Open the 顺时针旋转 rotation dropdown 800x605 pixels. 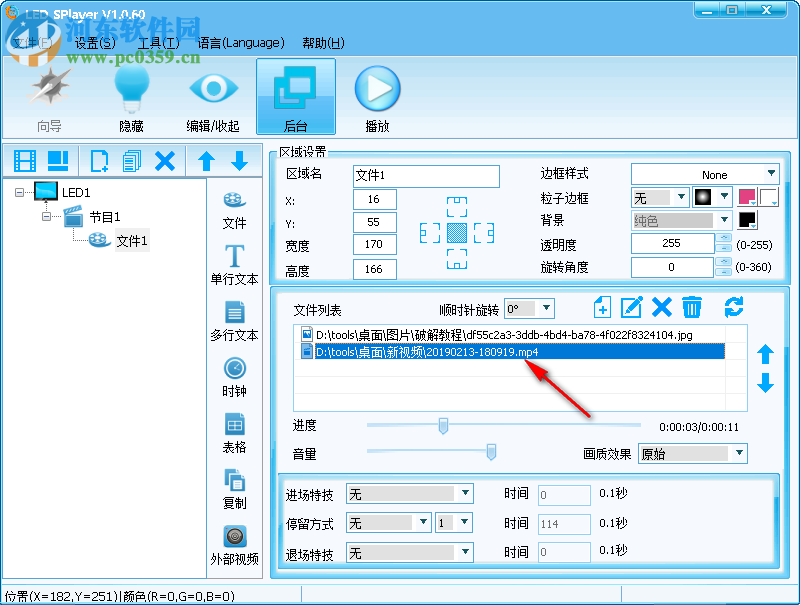coord(528,308)
